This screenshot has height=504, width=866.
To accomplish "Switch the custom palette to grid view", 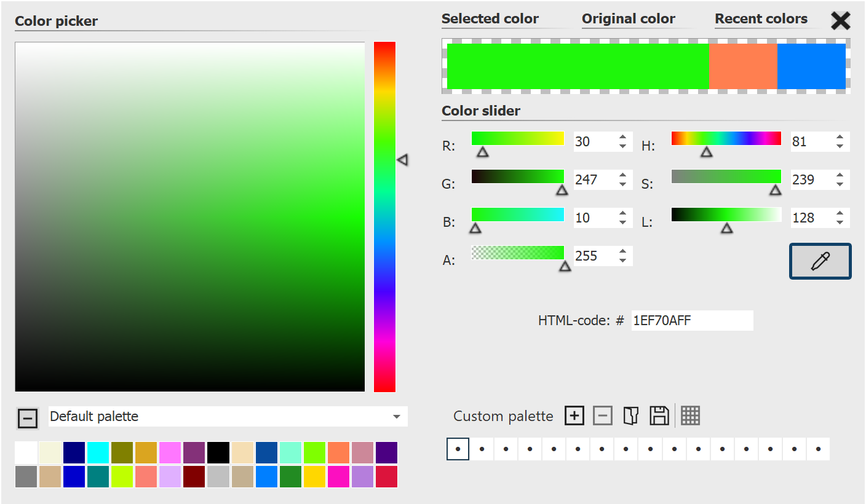I will 690,415.
